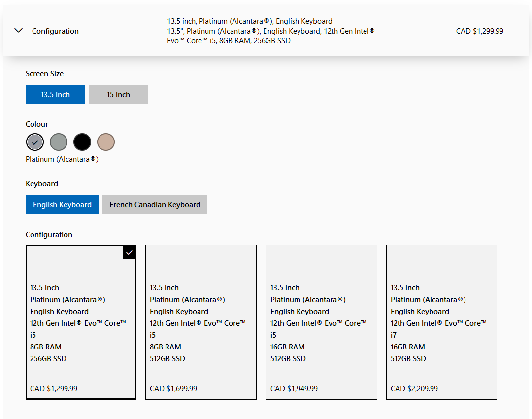
Task: Select the i5 8GB RAM 256GB SSD configuration
Action: point(81,322)
